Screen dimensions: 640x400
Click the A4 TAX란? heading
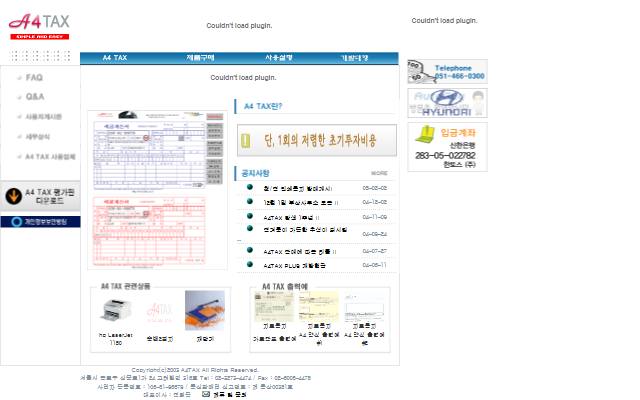pos(263,106)
